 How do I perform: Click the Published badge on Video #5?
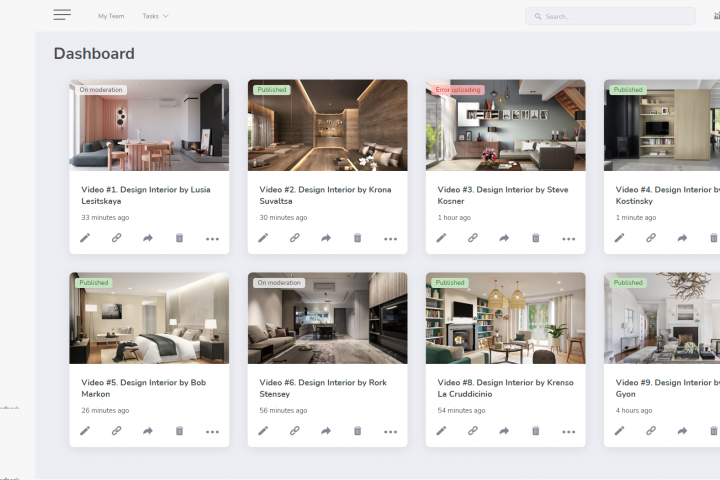(94, 282)
